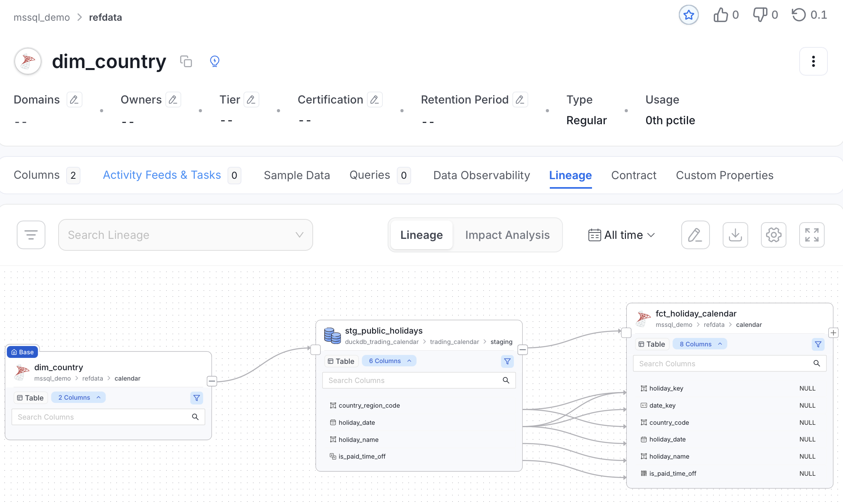Edit Retention Period with pencil icon
The image size is (843, 504).
pos(520,100)
